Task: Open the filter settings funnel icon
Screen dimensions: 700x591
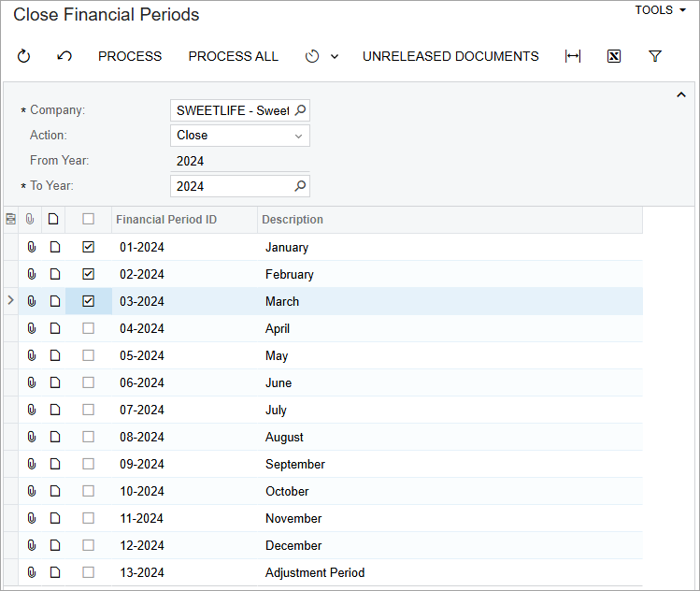Action: pos(655,56)
